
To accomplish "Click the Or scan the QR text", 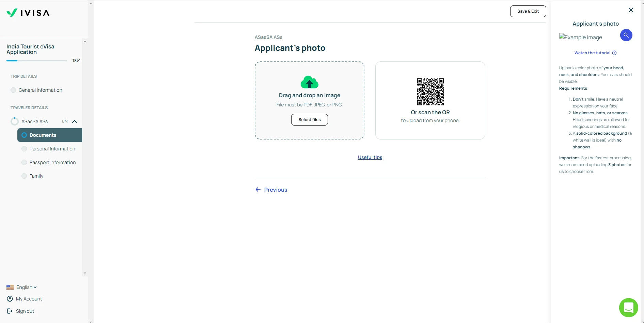I will click(x=430, y=113).
